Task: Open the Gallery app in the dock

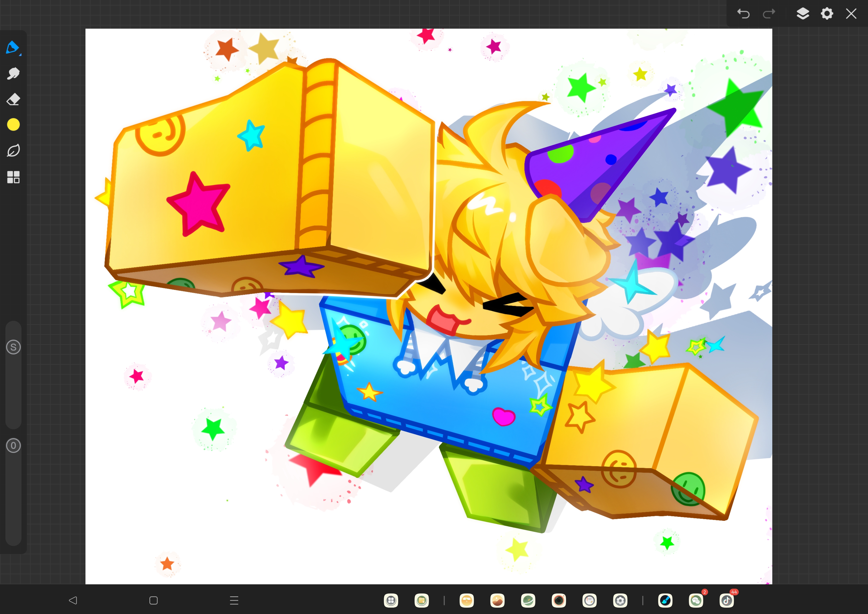Action: tap(497, 600)
